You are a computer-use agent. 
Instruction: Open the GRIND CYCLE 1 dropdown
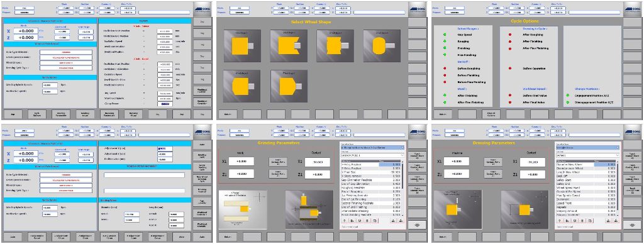pyautogui.click(x=372, y=155)
